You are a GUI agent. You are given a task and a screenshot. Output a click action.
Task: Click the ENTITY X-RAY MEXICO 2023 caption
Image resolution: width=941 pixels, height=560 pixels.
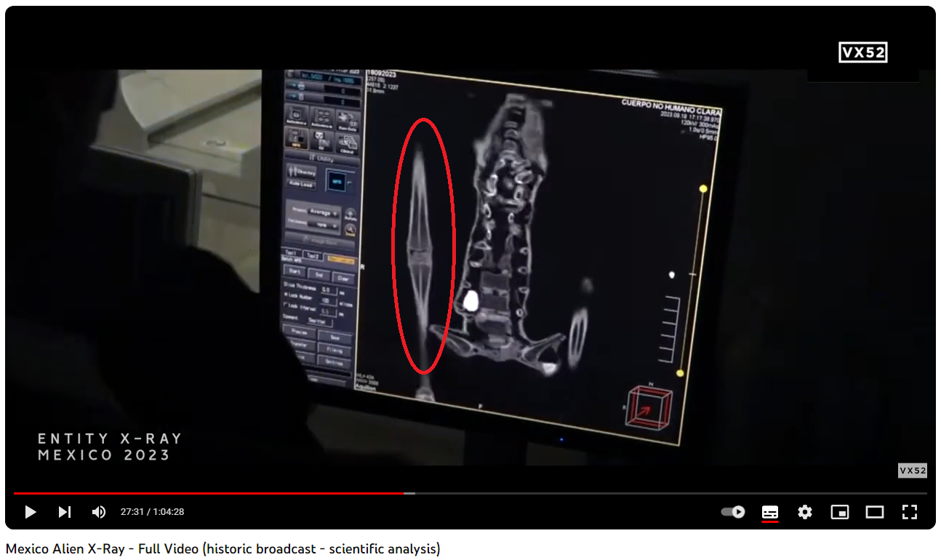click(x=110, y=447)
